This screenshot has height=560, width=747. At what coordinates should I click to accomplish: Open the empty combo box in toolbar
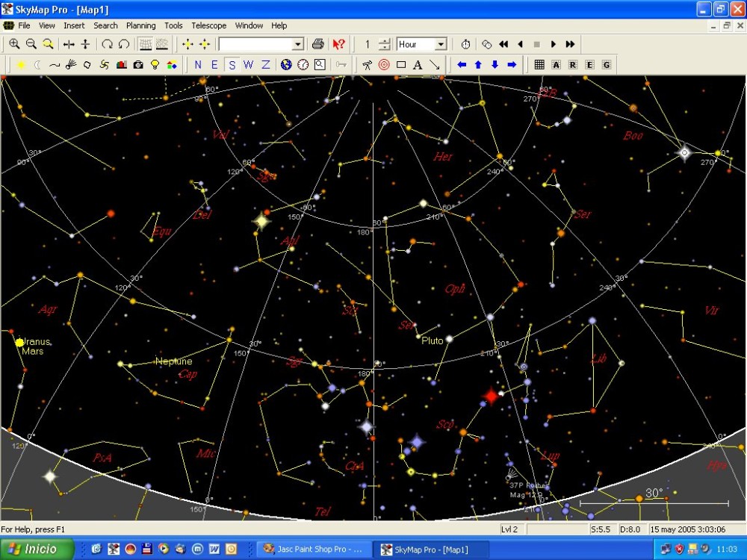(x=261, y=44)
